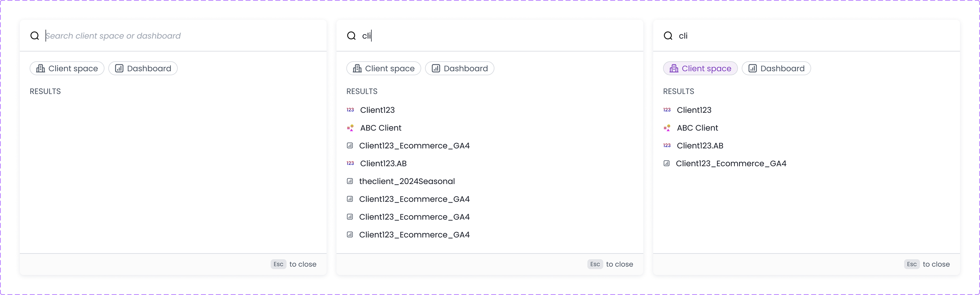Viewport: 980px width, 295px height.
Task: Click the empty search client space or dashboard field
Action: pos(152,36)
